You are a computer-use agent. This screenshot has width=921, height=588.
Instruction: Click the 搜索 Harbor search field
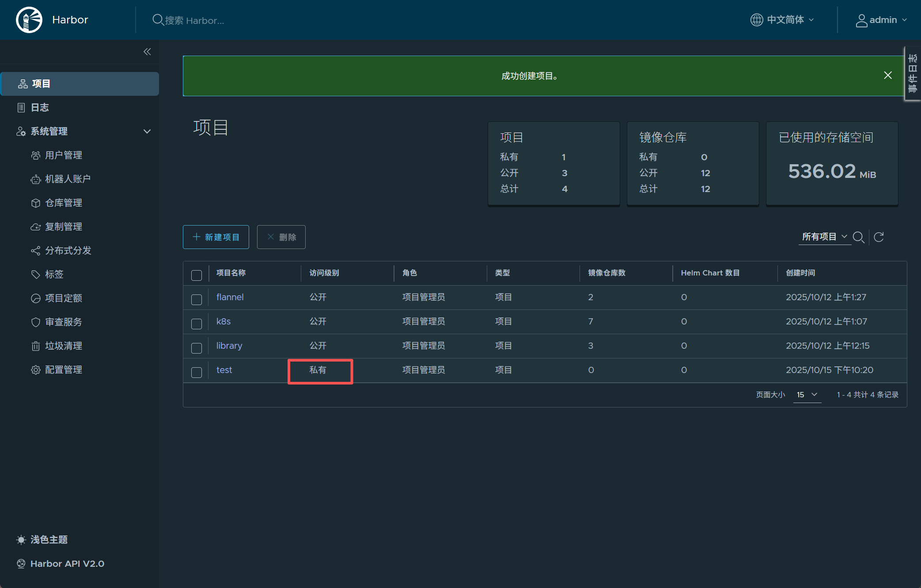194,20
